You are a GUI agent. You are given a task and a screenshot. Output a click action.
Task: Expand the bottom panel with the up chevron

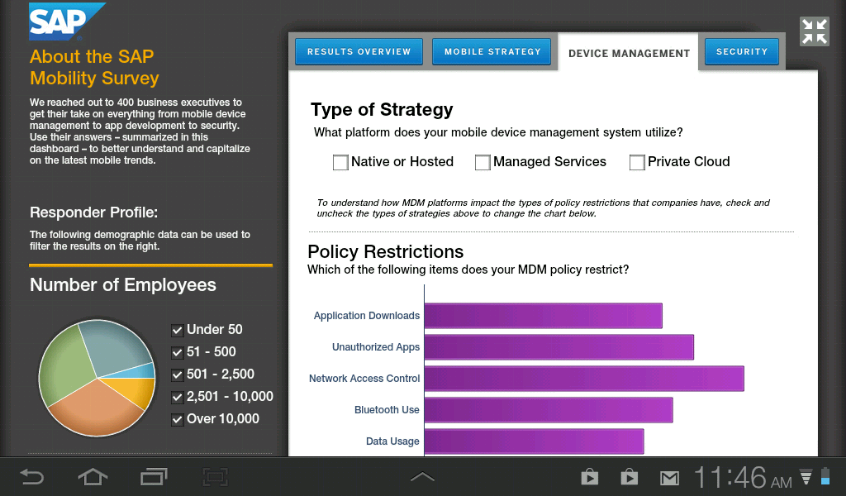point(422,477)
